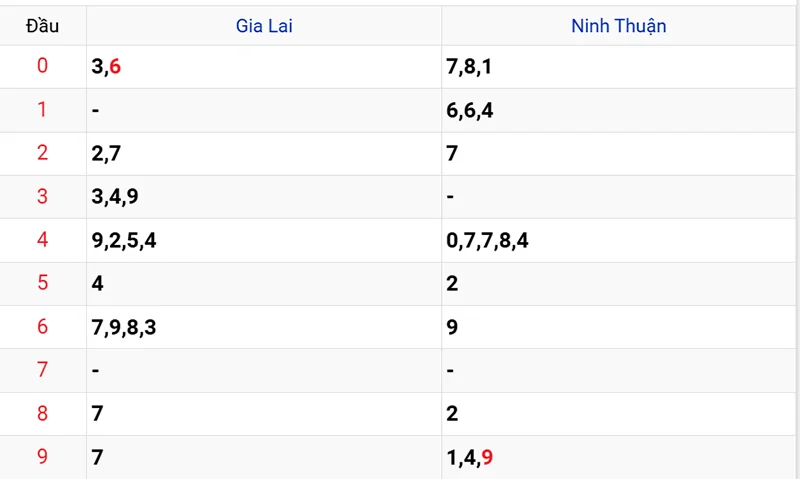
Task: Click the Ninh Thuận column header
Action: (618, 26)
